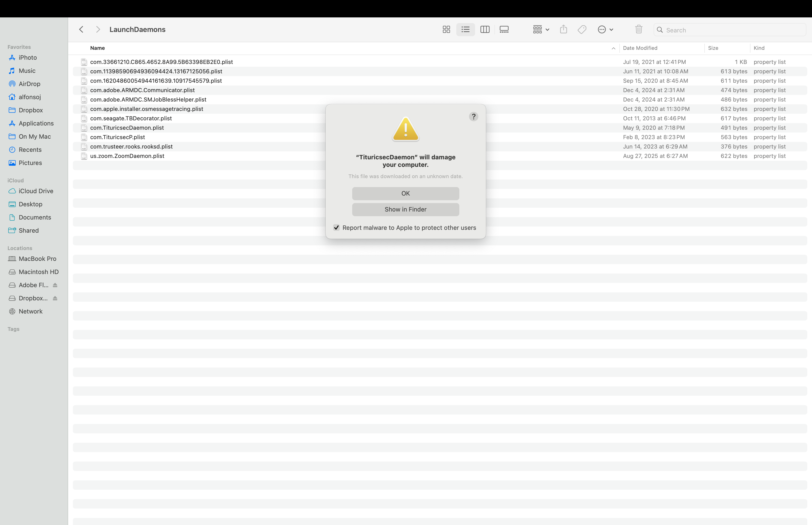Uncheck Report malware to Apple checkbox

(336, 228)
